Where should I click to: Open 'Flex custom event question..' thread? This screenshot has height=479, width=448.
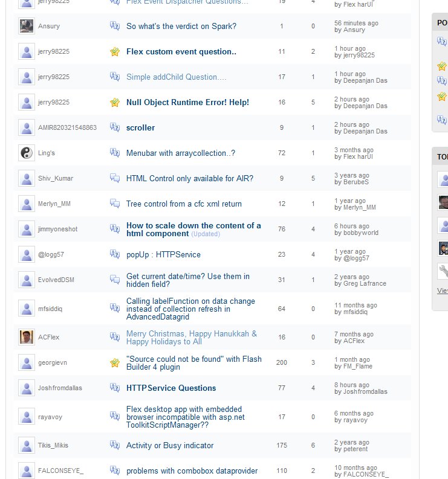(x=181, y=51)
